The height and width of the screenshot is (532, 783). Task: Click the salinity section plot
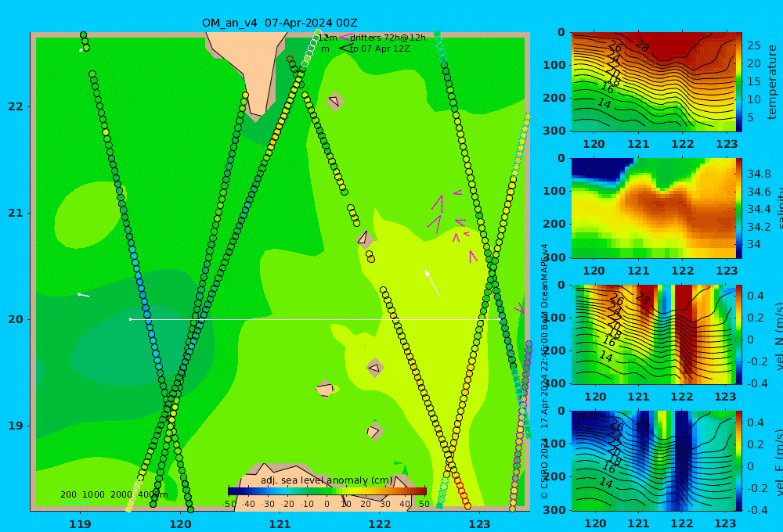coord(654,208)
